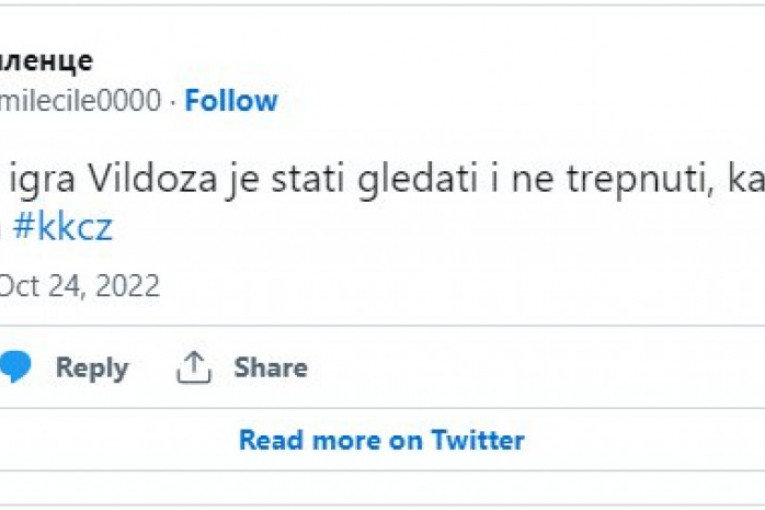
Task: Click the tweet text mentioning Vildoza
Action: pyautogui.click(x=380, y=181)
